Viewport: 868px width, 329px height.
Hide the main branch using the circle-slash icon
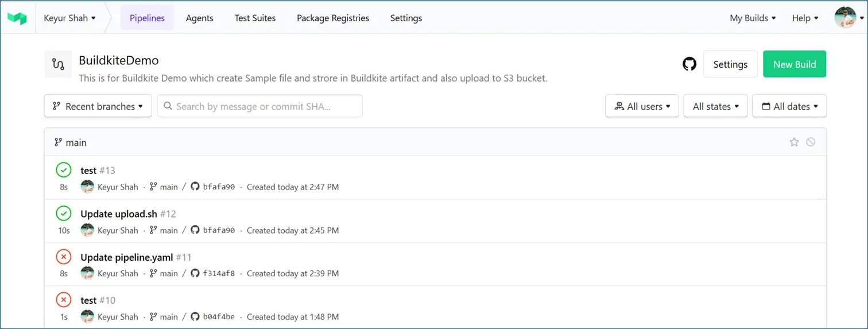click(811, 142)
